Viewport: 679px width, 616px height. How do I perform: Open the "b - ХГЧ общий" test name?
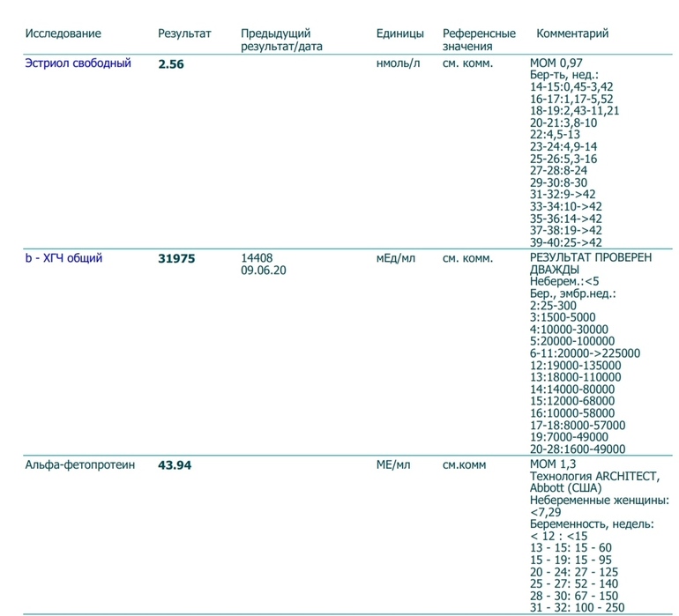(x=63, y=258)
